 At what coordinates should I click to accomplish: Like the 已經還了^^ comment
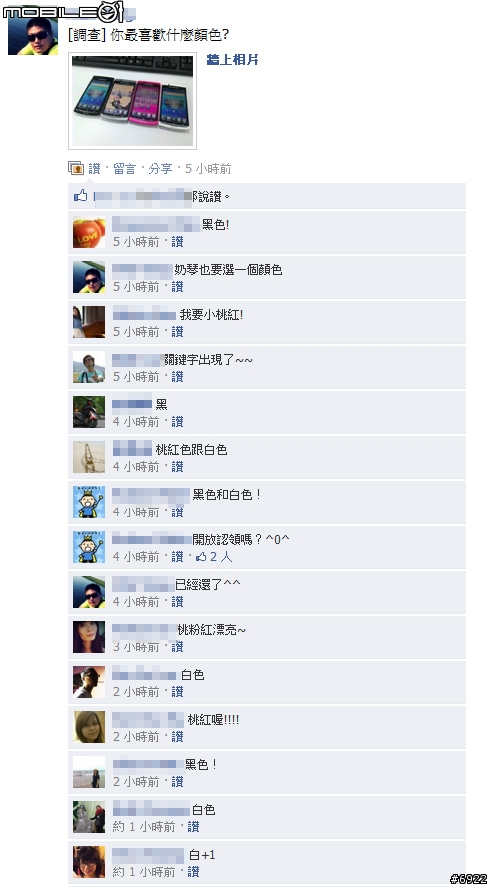(x=178, y=602)
